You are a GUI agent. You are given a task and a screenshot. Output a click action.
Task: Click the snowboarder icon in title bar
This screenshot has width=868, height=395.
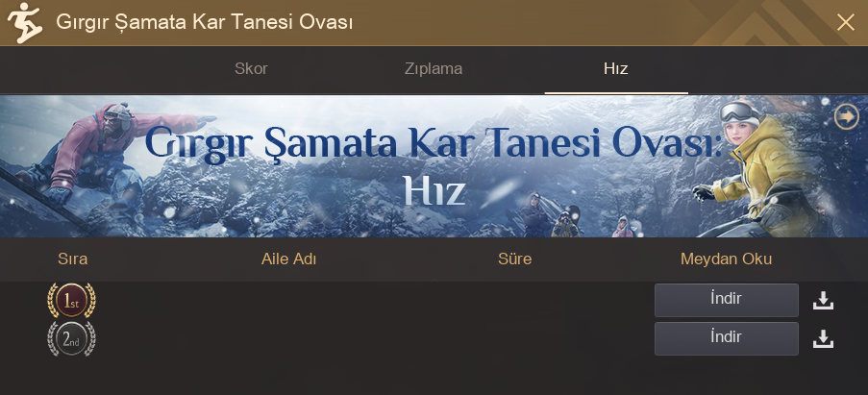coord(24,23)
